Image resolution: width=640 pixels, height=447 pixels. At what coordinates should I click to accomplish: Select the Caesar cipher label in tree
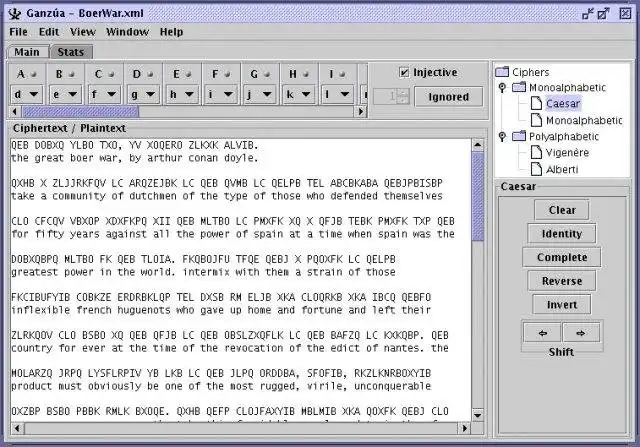pyautogui.click(x=563, y=104)
